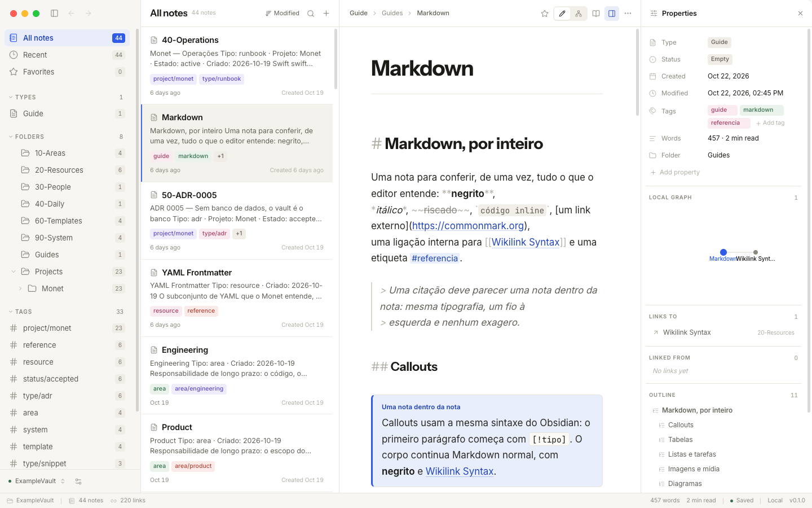Click the #referencia tag in editor

435,259
